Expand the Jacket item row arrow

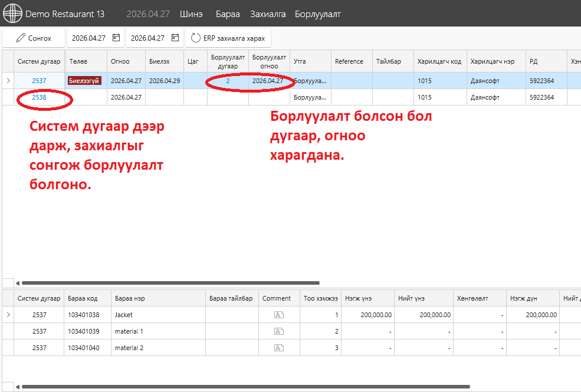tap(8, 315)
